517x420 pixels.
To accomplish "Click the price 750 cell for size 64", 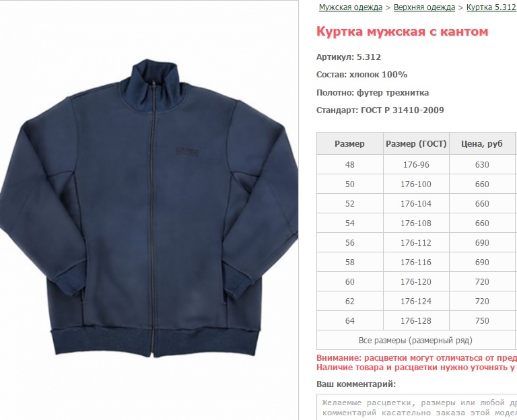I will pyautogui.click(x=482, y=321).
